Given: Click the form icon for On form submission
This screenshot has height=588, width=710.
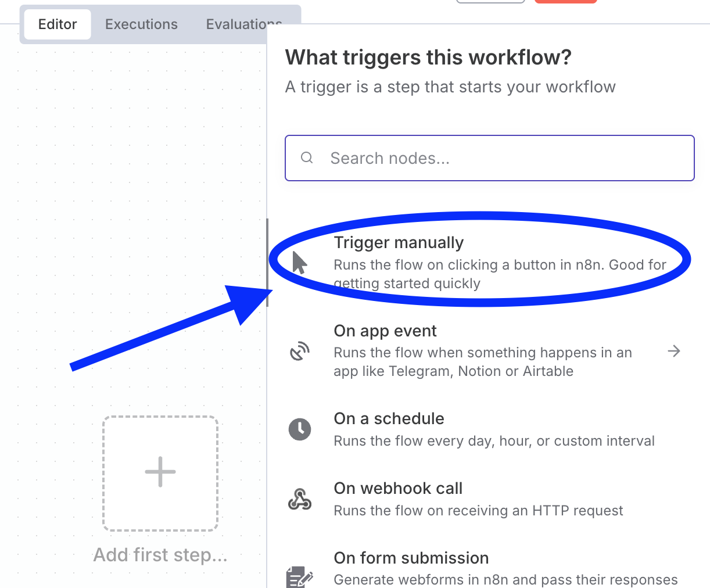Looking at the screenshot, I should point(300,576).
